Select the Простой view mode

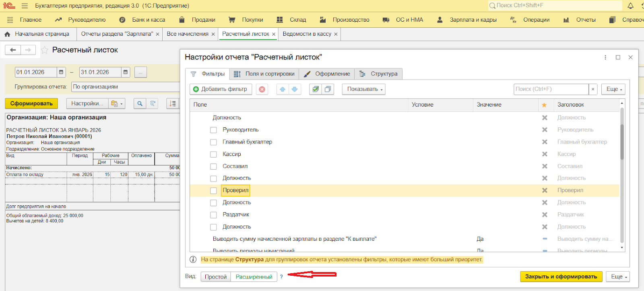pyautogui.click(x=216, y=277)
